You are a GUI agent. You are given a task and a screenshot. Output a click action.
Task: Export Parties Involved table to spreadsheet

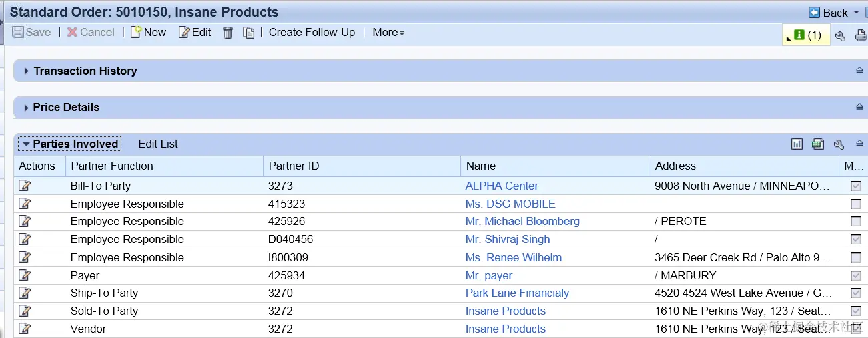(x=818, y=144)
